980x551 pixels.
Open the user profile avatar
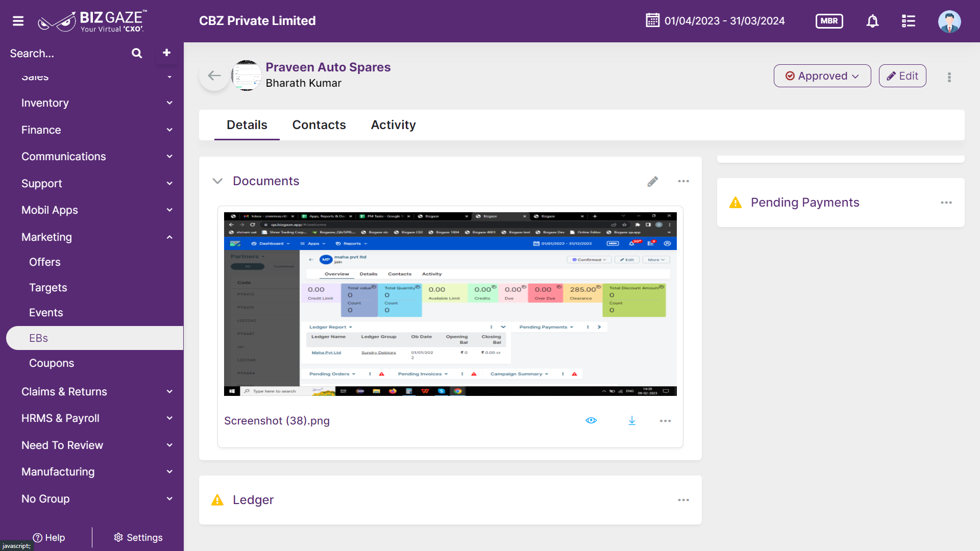coord(949,21)
